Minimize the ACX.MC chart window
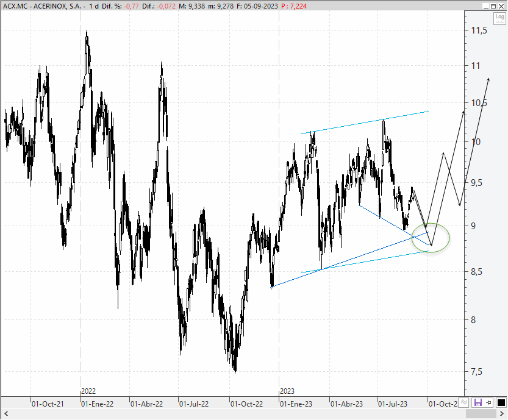 click(x=485, y=6)
